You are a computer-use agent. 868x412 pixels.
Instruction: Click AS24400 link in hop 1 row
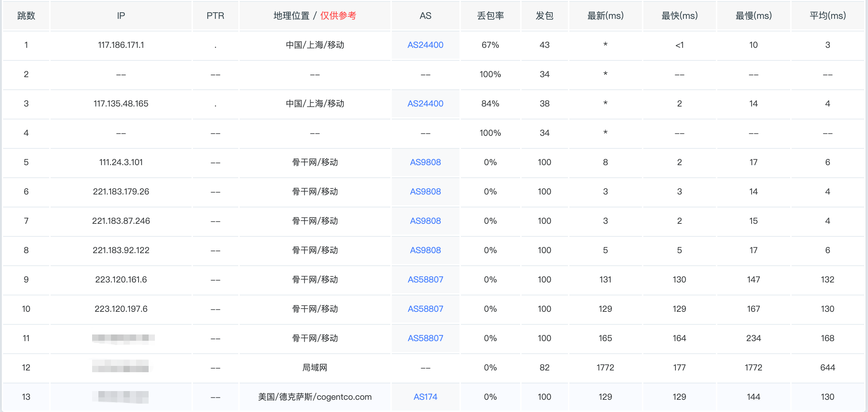425,45
